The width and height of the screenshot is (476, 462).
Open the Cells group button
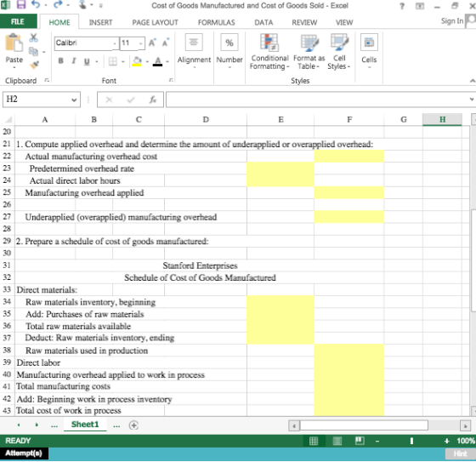click(x=369, y=50)
